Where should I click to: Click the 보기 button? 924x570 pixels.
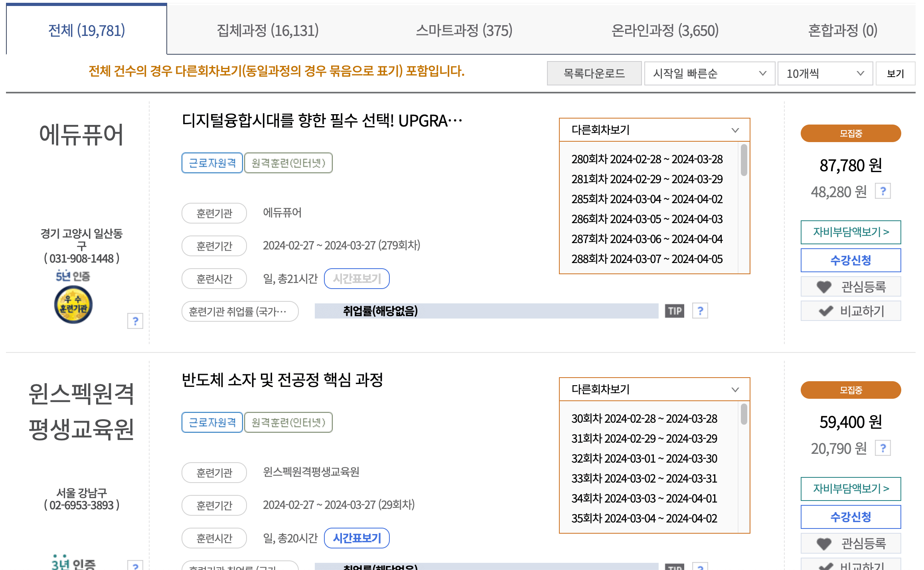click(x=895, y=73)
